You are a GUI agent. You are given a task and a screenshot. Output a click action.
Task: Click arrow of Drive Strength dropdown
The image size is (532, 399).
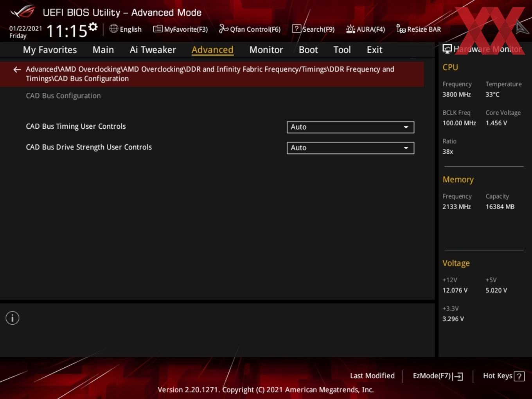[x=406, y=148]
